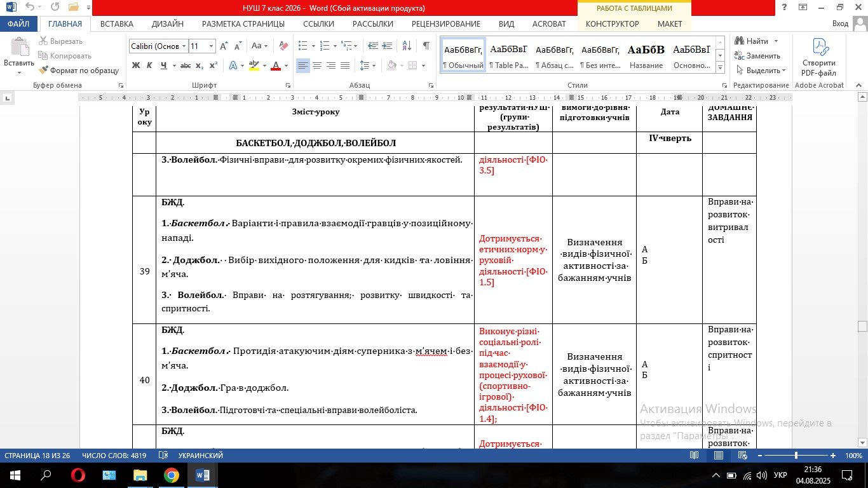868x488 pixels.
Task: Open the ВСТАВКА ribbon tab
Action: pyautogui.click(x=117, y=24)
